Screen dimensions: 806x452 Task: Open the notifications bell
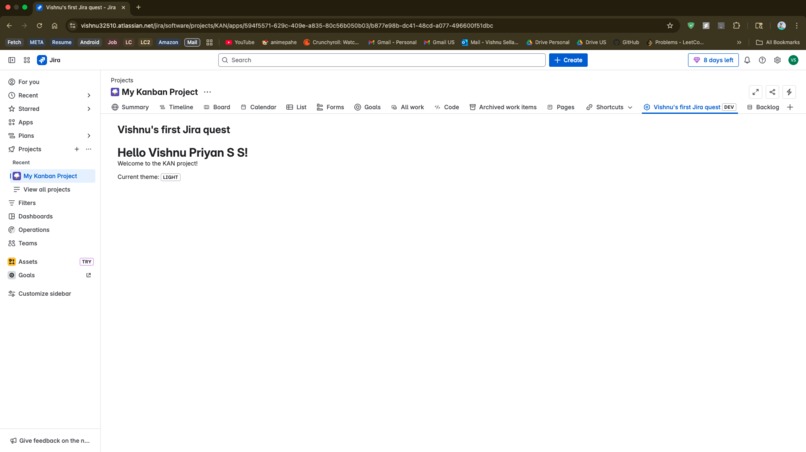[x=747, y=60]
